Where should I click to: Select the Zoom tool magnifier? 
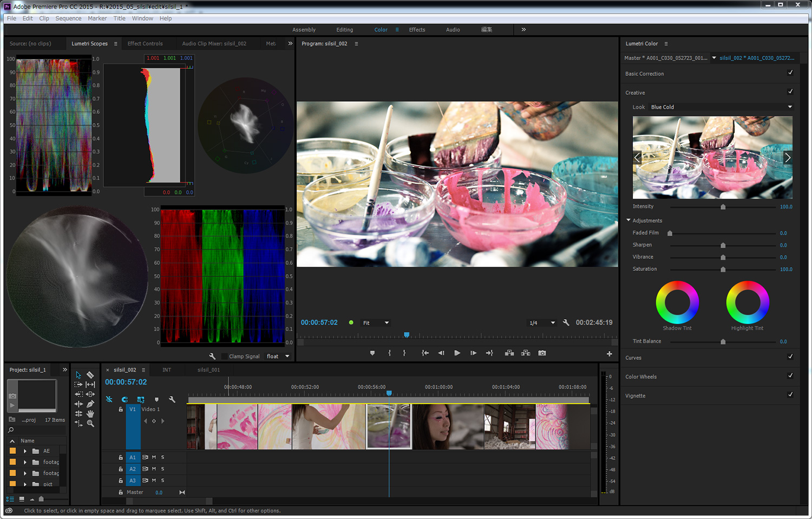(90, 424)
